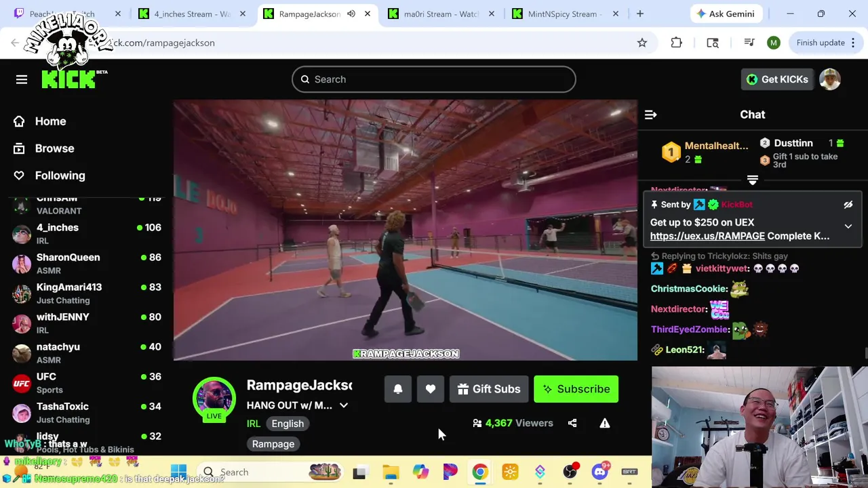Open the browser extensions puzzle icon

click(x=676, y=43)
